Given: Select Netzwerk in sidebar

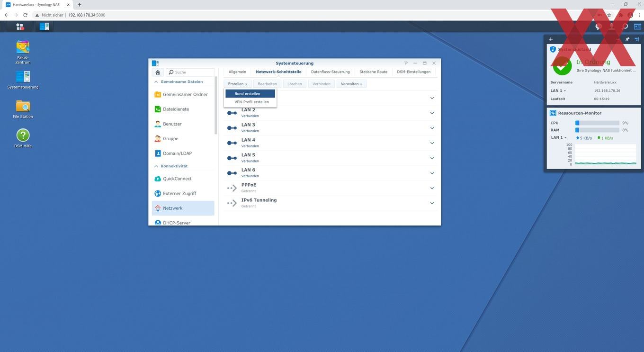Looking at the screenshot, I should pyautogui.click(x=183, y=208).
